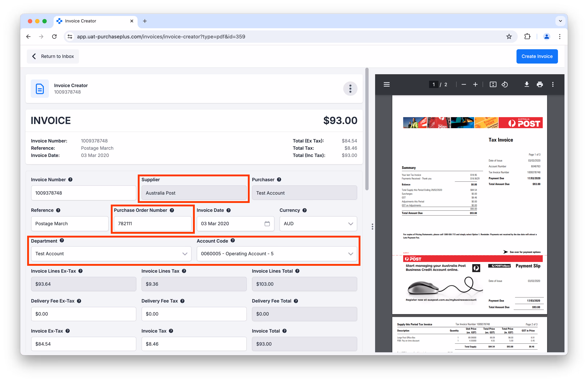Image resolution: width=588 pixels, height=382 pixels.
Task: Click help icon beside Purchase Order Number
Action: (172, 210)
